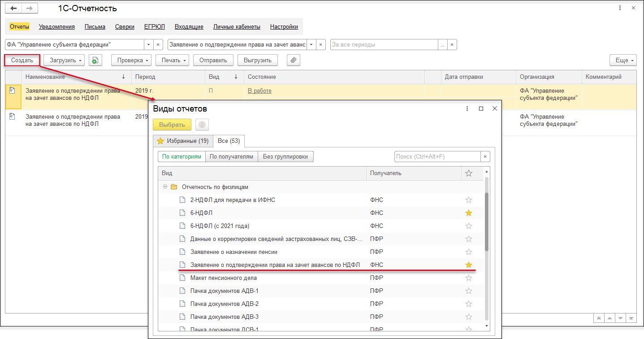The image size is (644, 339).
Task: Click the Отправить button
Action: [x=213, y=60]
